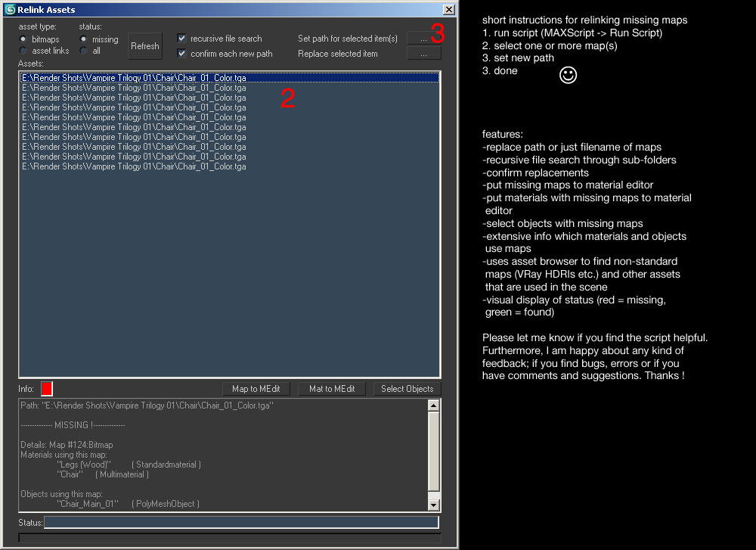The height and width of the screenshot is (550, 756).
Task: Set status filter to missing
Action: (x=84, y=39)
